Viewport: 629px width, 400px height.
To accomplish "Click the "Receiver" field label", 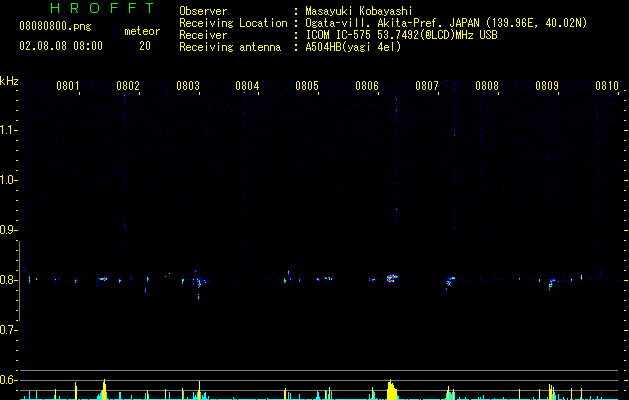I will [203, 35].
